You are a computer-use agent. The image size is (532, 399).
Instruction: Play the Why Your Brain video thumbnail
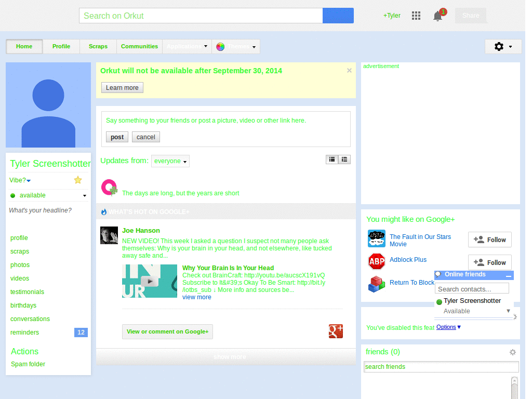click(150, 281)
